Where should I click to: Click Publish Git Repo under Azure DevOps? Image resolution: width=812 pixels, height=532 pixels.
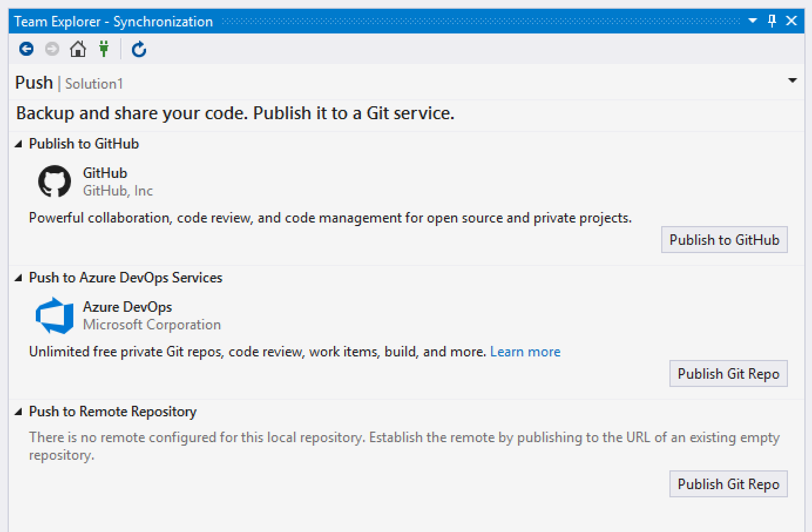click(729, 373)
